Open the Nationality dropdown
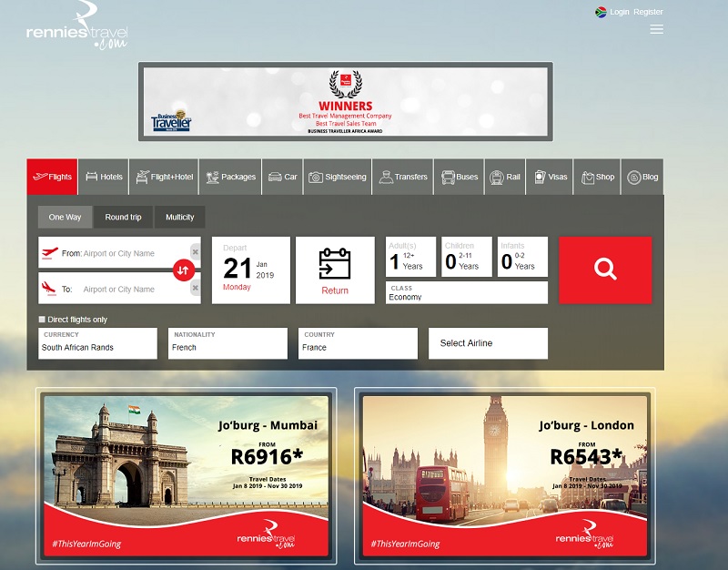The height and width of the screenshot is (570, 728). click(x=227, y=343)
